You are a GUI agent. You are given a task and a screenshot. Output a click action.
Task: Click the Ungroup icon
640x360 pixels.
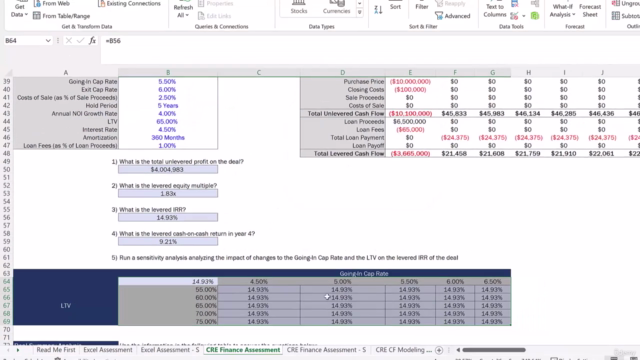616,4
